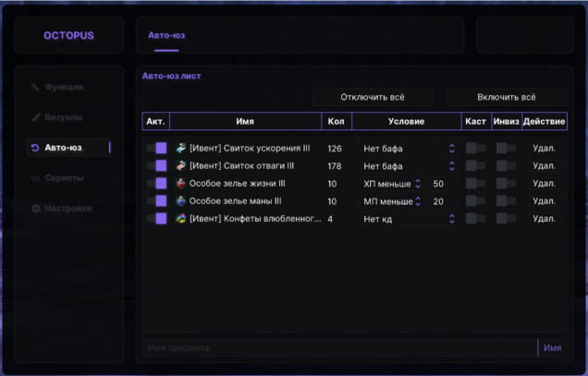
Task: Click the Отключить всё button
Action: click(x=373, y=97)
